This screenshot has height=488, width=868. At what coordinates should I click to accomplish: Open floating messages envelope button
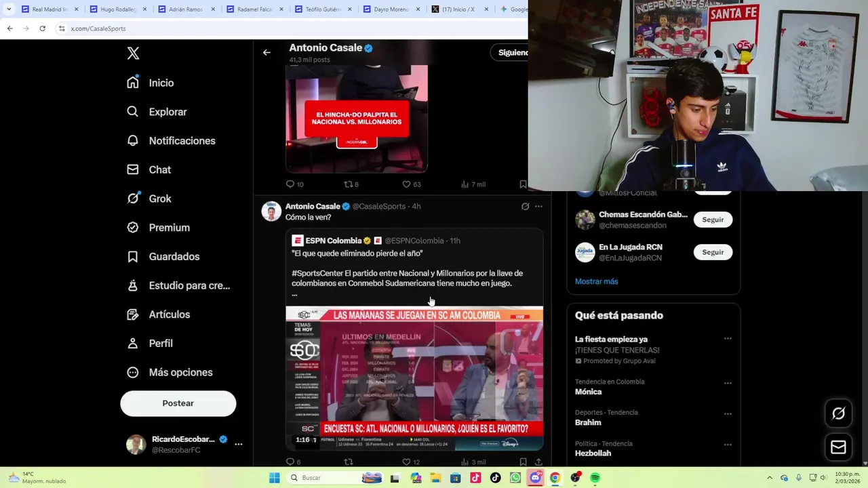point(838,447)
